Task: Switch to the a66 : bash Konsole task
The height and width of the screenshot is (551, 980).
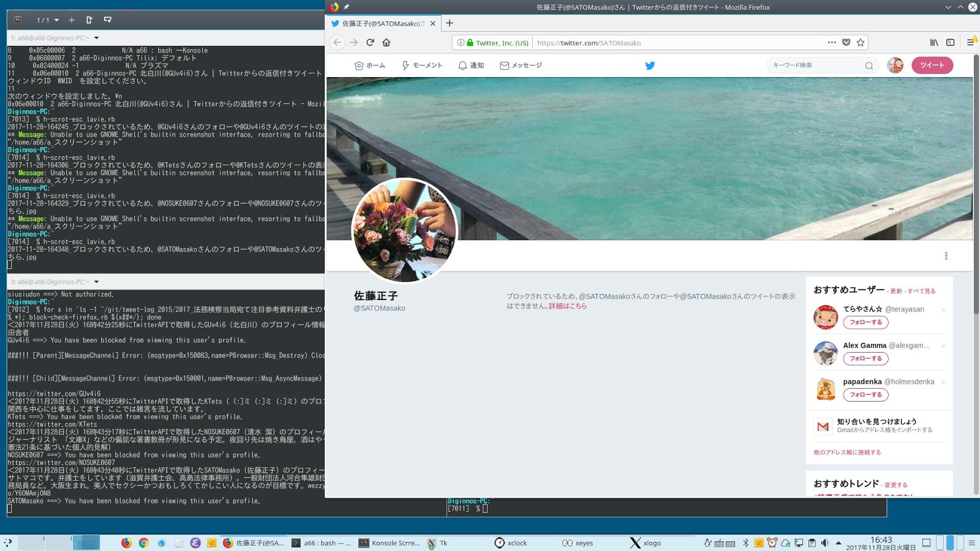Action: [x=322, y=543]
